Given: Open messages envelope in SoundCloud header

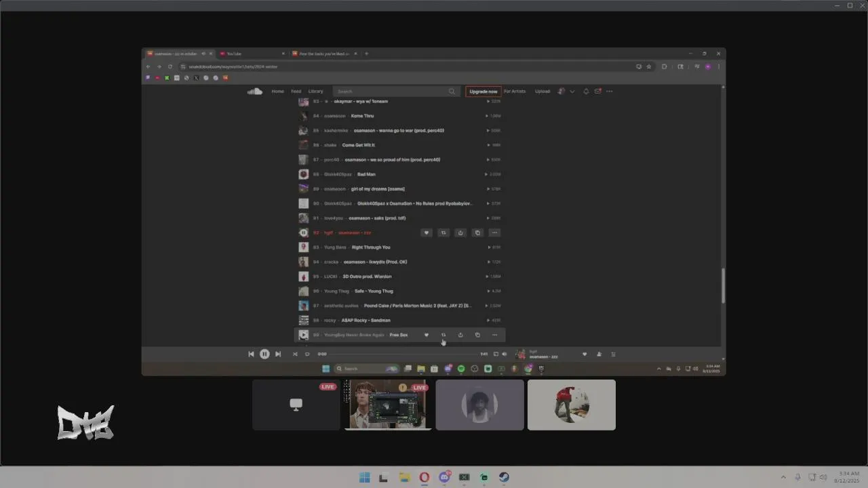Looking at the screenshot, I should point(597,91).
